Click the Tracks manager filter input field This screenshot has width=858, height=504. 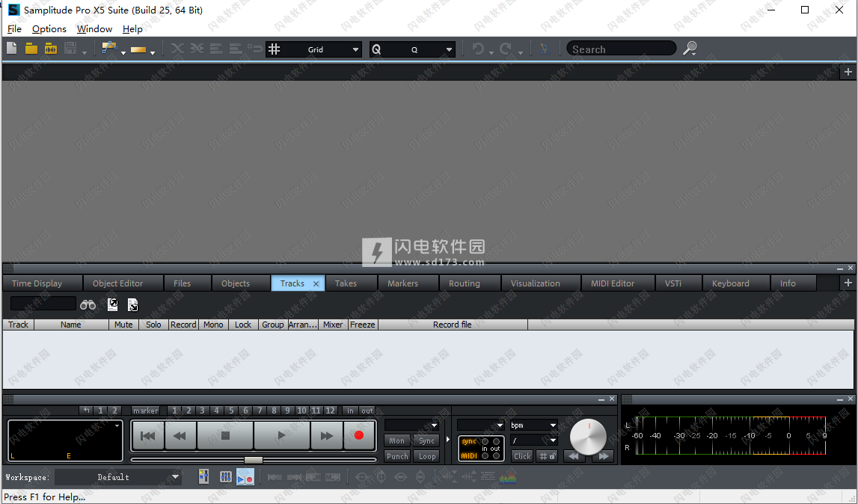43,303
